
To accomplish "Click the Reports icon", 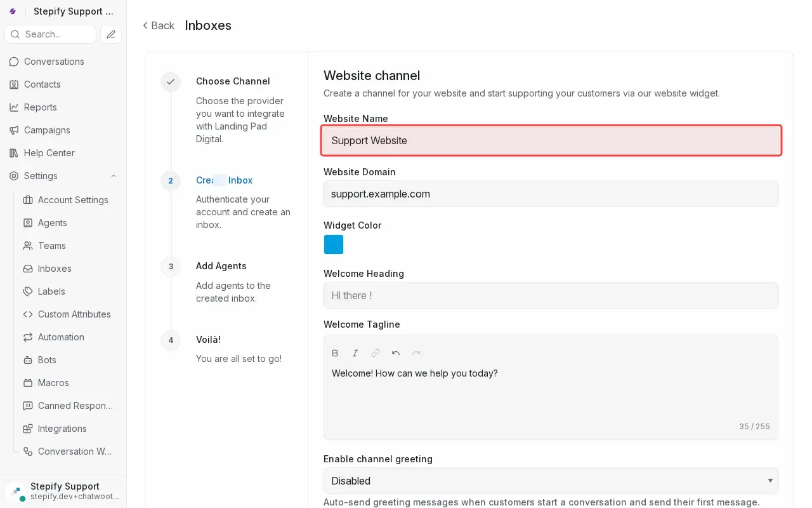I will click(x=13, y=107).
